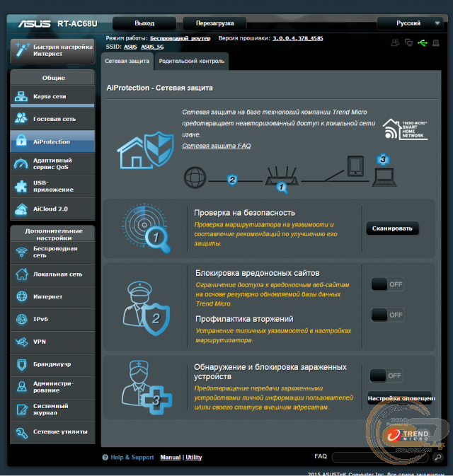This screenshot has height=476, width=453.
Task: Click the laptop icon in the network diagram
Action: pyautogui.click(x=384, y=177)
